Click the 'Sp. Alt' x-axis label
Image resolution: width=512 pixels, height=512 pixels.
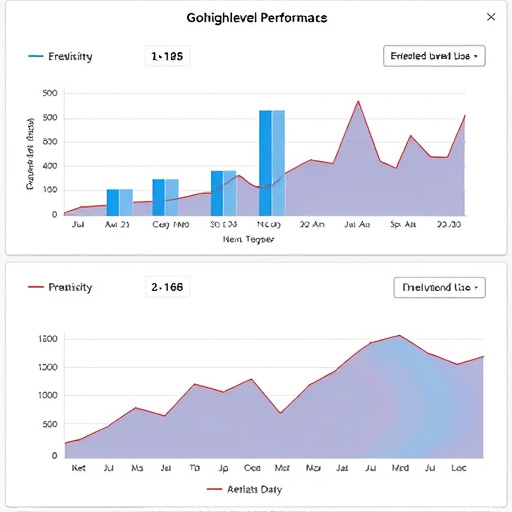(x=403, y=224)
